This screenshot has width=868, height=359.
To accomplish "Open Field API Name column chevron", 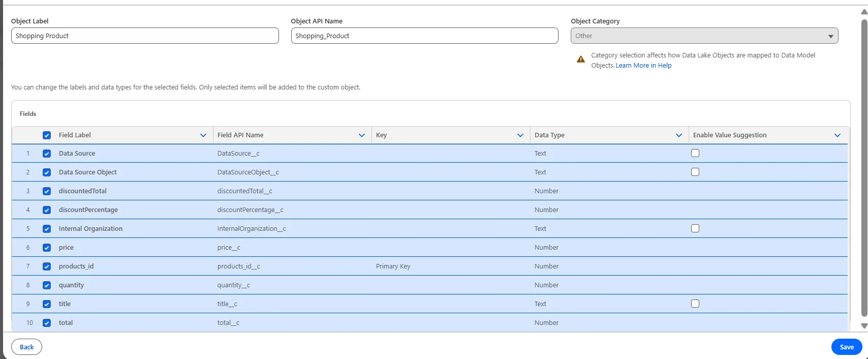I will click(362, 135).
